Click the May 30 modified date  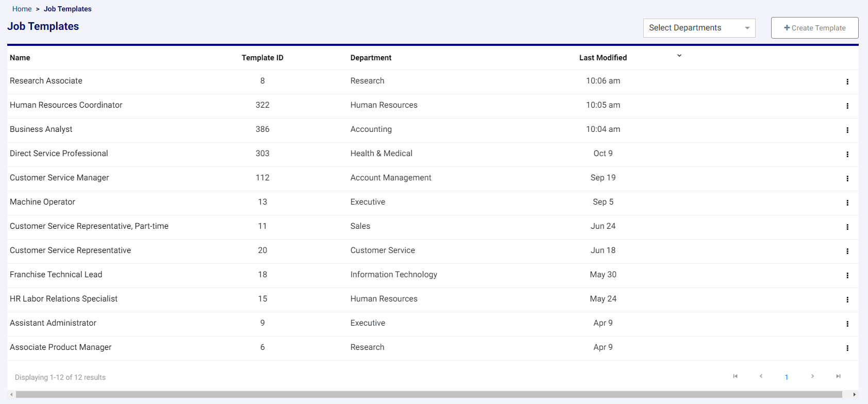click(x=603, y=275)
